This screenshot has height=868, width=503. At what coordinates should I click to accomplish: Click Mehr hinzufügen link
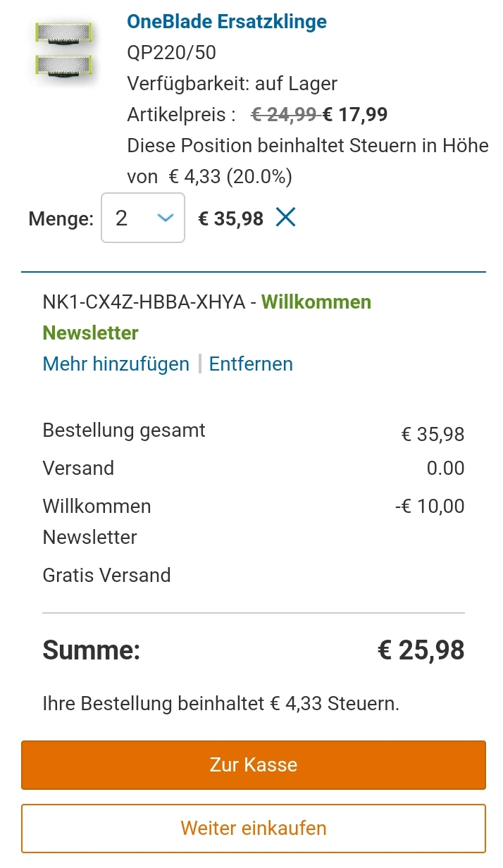pos(116,364)
